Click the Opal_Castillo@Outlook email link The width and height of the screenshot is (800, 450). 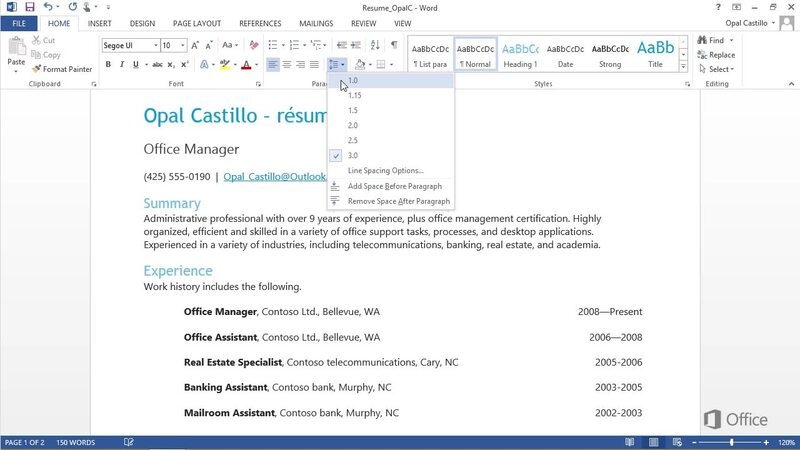(x=276, y=177)
